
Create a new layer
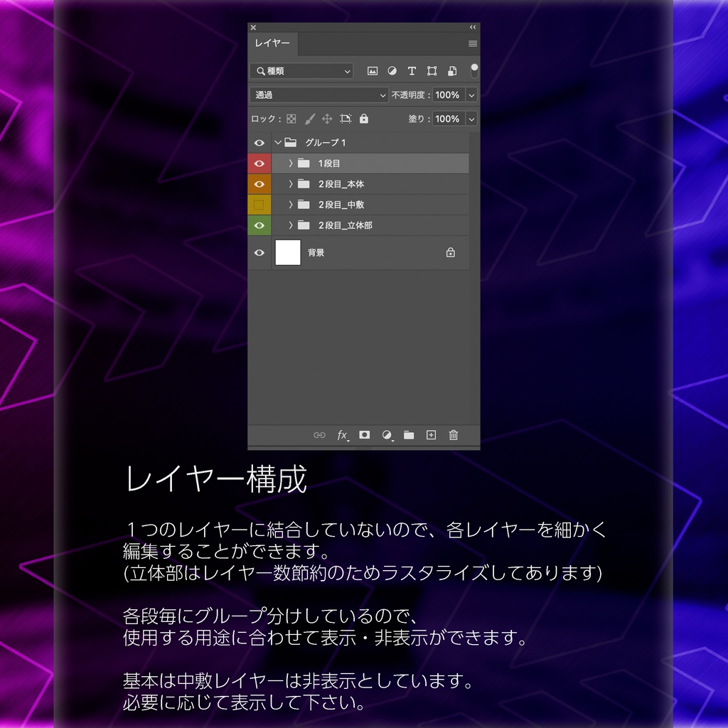(x=431, y=435)
